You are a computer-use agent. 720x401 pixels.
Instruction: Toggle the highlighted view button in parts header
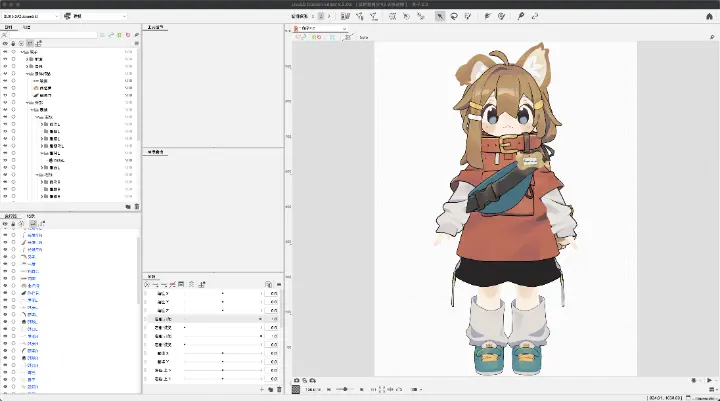(x=30, y=44)
